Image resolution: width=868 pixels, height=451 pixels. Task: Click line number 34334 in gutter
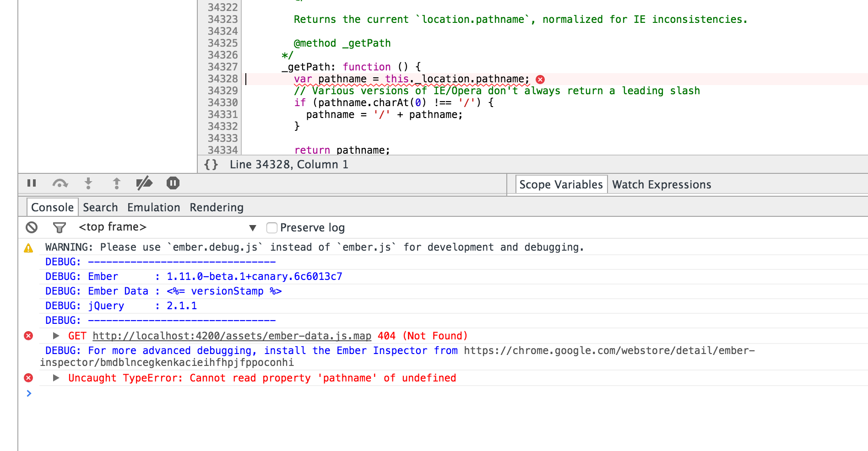pos(222,150)
